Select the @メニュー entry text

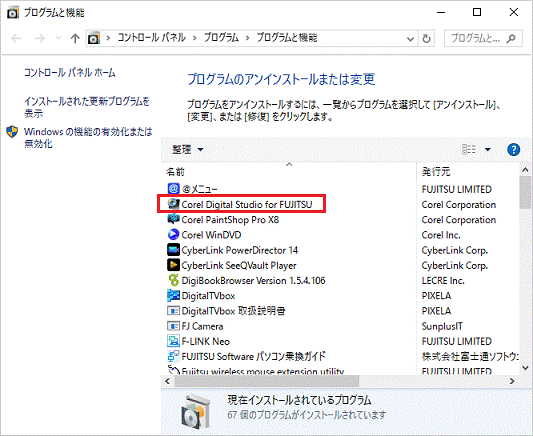pyautogui.click(x=200, y=189)
